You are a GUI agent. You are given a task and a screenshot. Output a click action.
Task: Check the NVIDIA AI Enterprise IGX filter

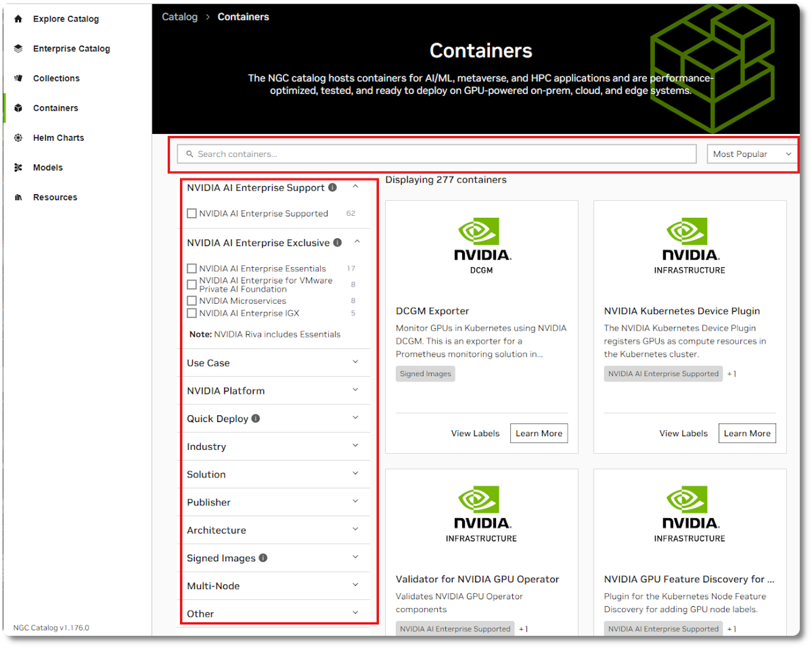pos(192,313)
